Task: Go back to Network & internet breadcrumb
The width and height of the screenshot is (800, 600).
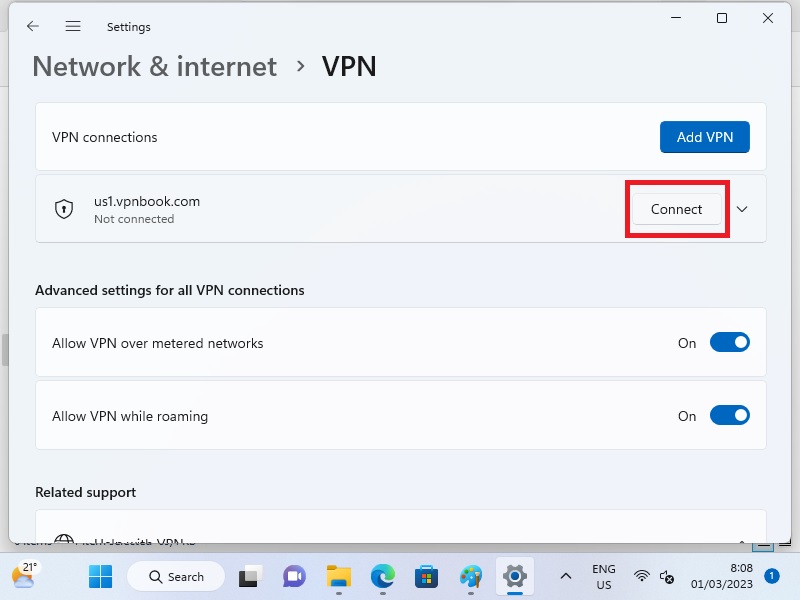Action: [x=154, y=66]
